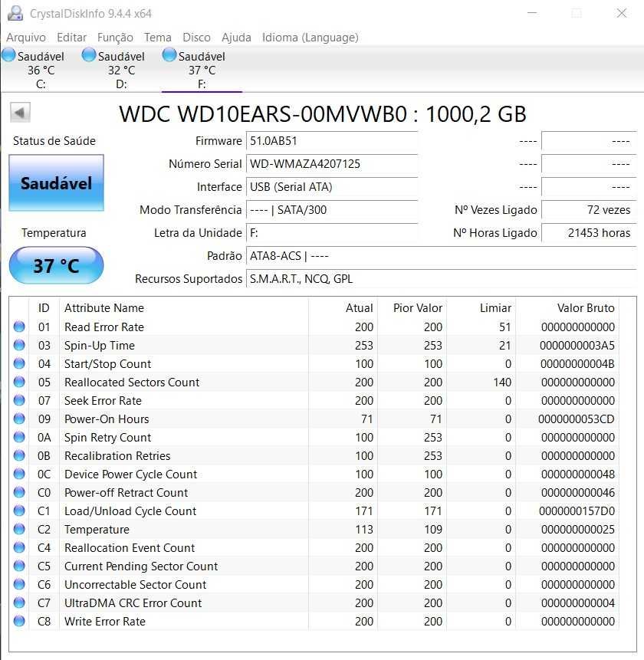Screen dimensions: 644x660
Task: Click status icon of Uncorrectable Sector Count row
Action: pos(19,584)
